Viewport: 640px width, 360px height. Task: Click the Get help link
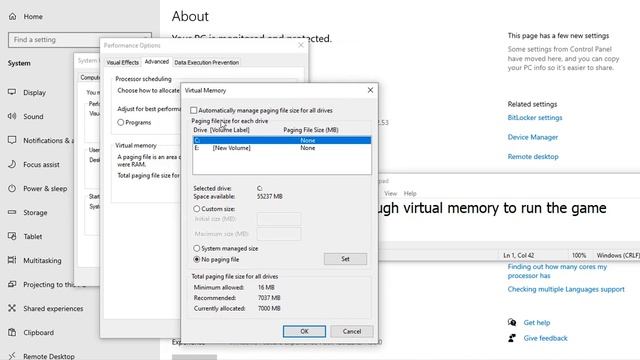537,322
